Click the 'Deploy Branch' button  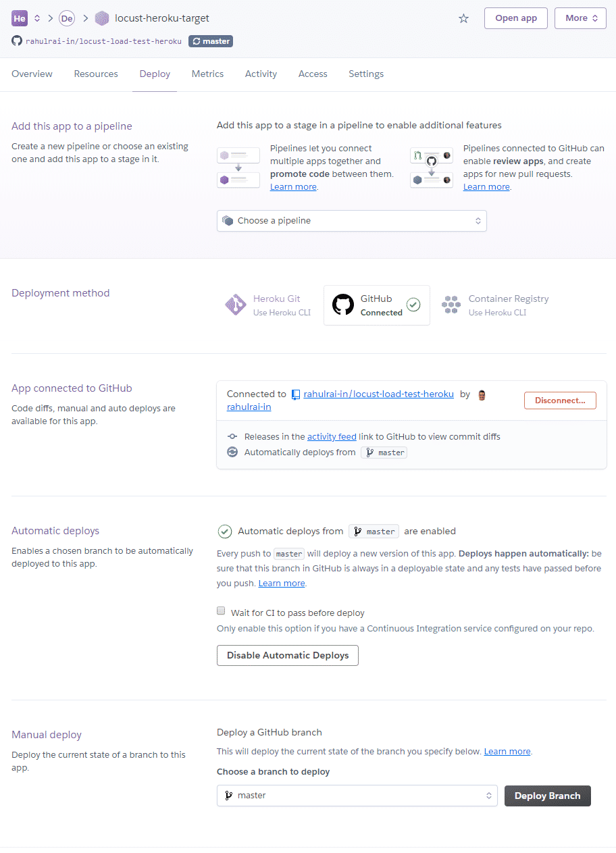pyautogui.click(x=547, y=796)
